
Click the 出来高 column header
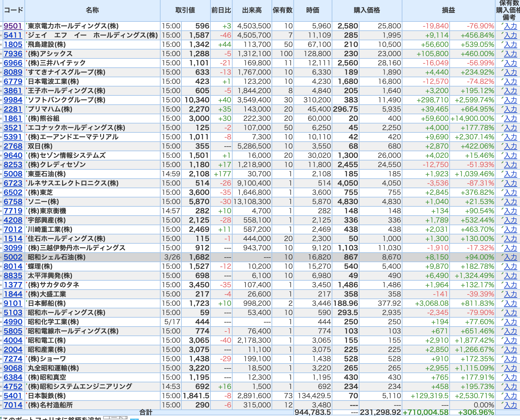pyautogui.click(x=252, y=10)
